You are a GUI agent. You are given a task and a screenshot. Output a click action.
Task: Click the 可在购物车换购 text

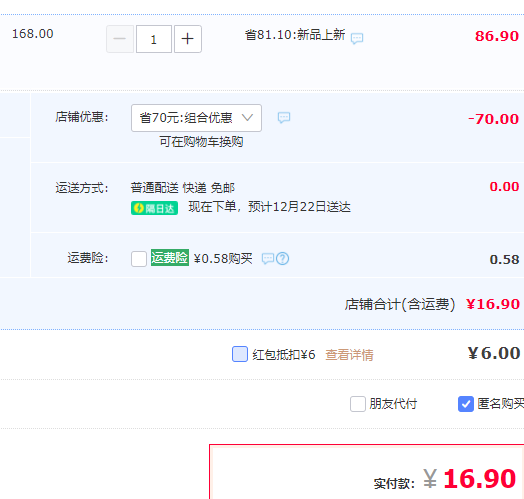click(201, 142)
